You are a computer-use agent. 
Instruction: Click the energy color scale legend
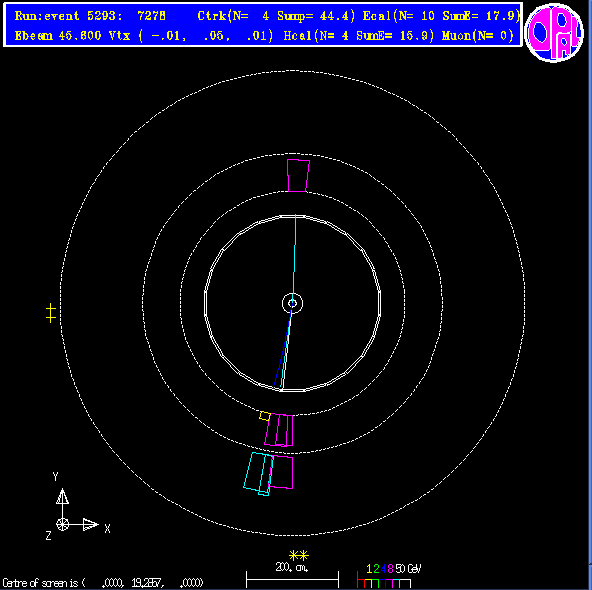389,575
